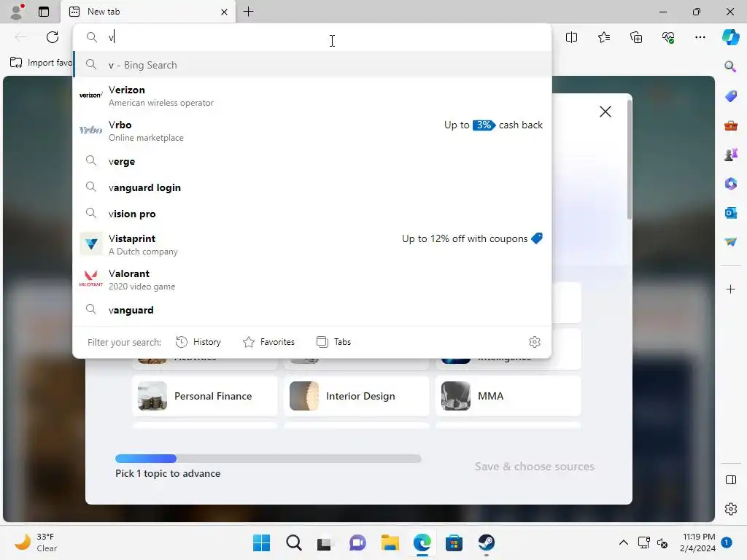The image size is (747, 560).
Task: Open sidebar Tools briefcase
Action: (x=730, y=125)
